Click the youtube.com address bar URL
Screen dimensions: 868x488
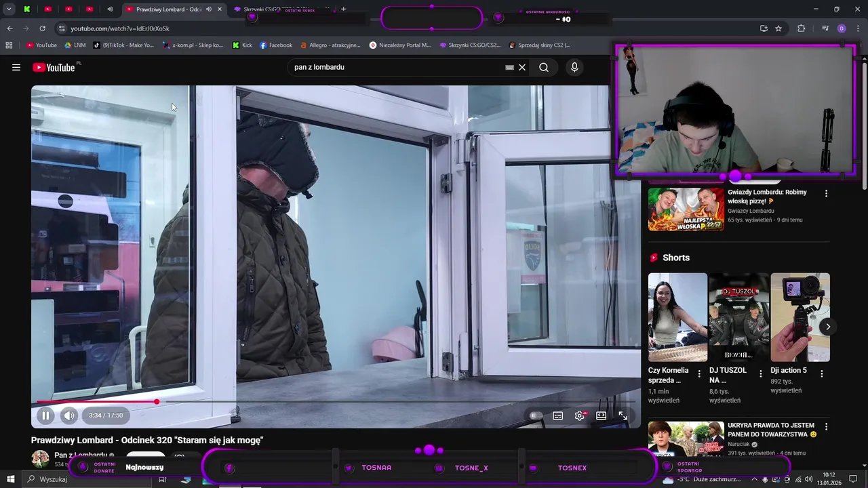click(120, 28)
